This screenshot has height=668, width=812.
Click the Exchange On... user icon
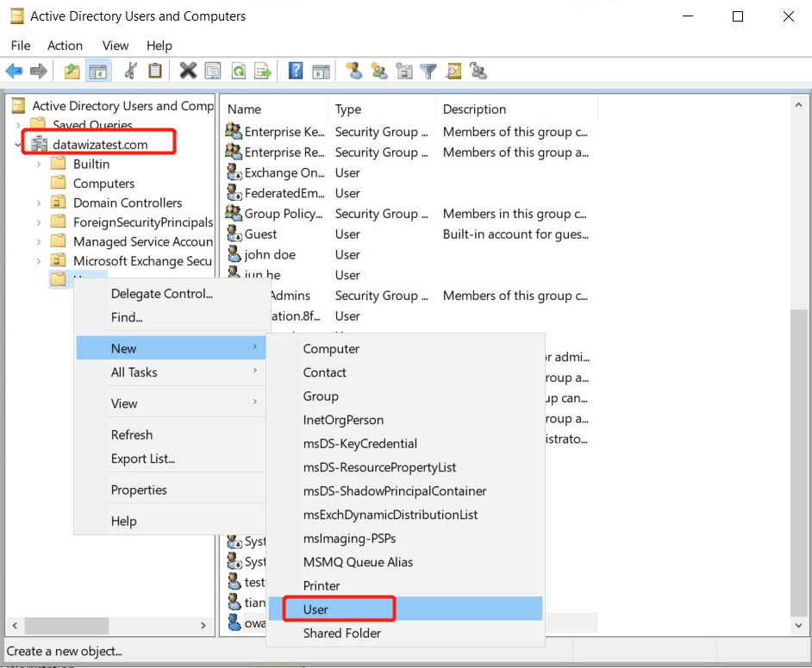234,172
